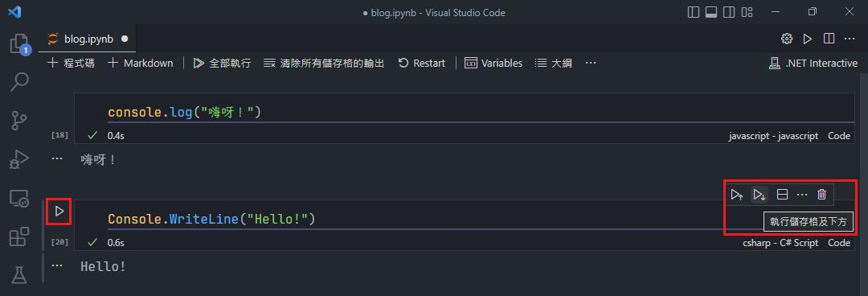The width and height of the screenshot is (868, 296).
Task: Open the Explorer view in activity bar
Action: [19, 43]
